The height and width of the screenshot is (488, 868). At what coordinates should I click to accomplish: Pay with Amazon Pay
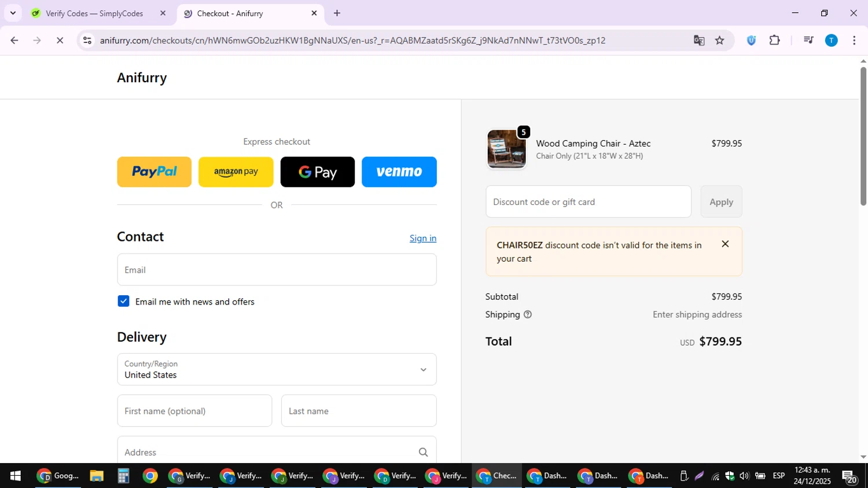(x=236, y=172)
